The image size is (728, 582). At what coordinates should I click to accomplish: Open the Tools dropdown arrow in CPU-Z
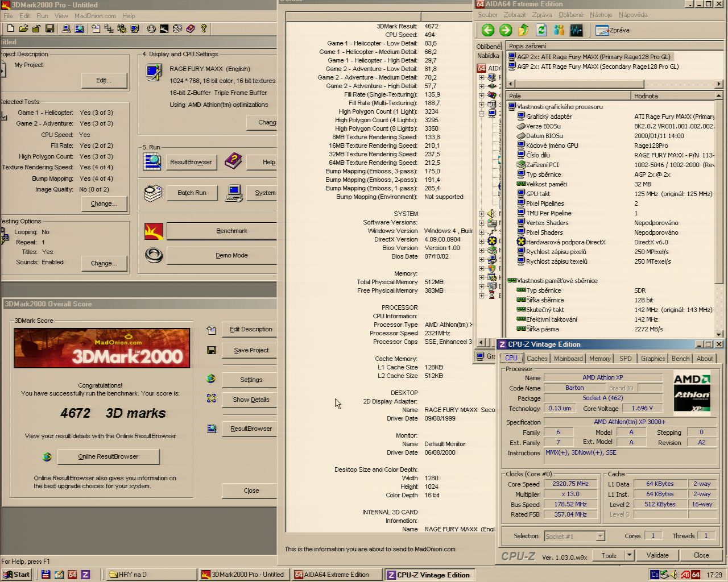629,555
